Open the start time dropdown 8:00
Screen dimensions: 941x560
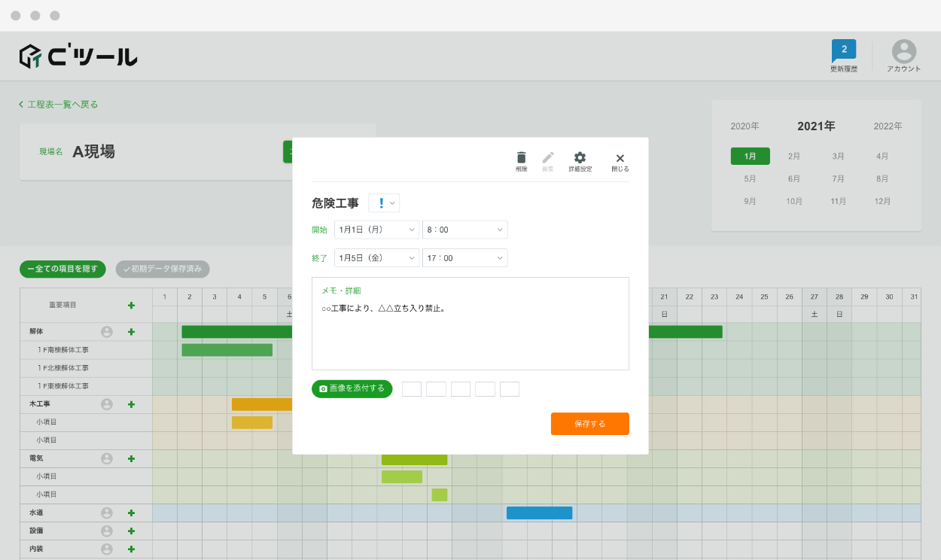click(x=464, y=230)
